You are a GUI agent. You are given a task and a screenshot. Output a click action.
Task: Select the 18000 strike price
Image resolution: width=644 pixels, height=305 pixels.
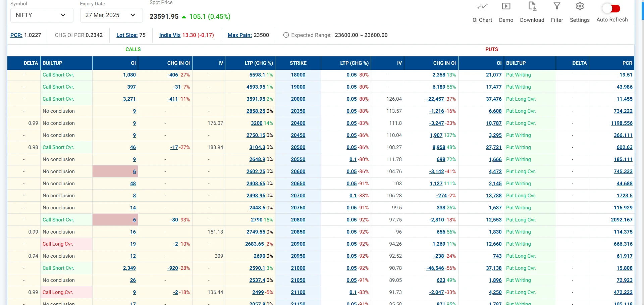(x=298, y=75)
